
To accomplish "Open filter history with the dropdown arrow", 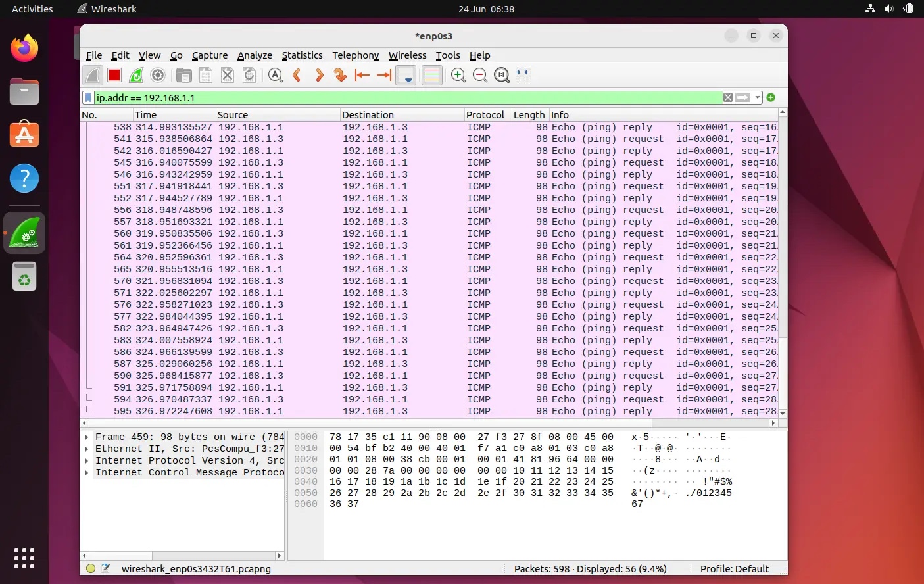I will coord(757,97).
